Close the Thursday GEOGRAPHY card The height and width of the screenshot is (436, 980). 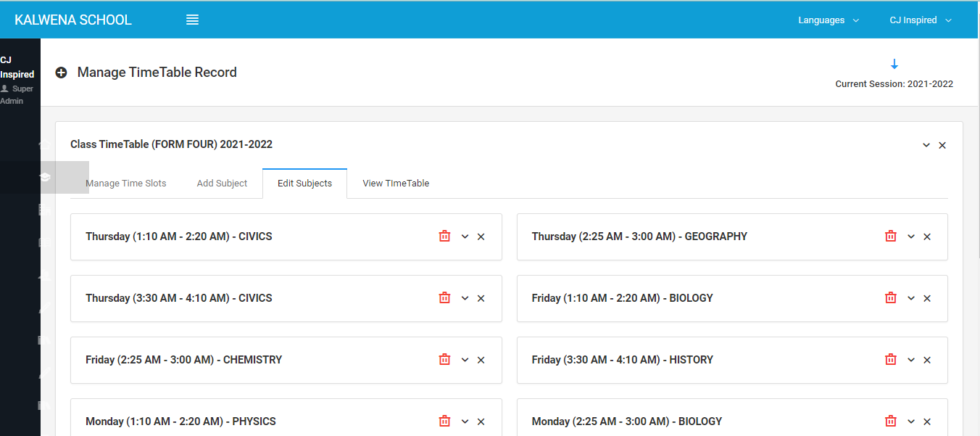927,236
